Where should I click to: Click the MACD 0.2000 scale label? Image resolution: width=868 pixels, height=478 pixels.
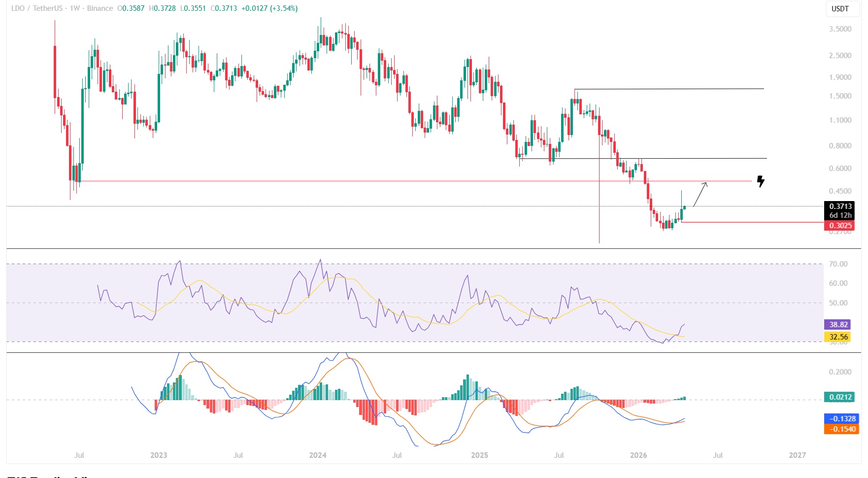[x=840, y=372]
